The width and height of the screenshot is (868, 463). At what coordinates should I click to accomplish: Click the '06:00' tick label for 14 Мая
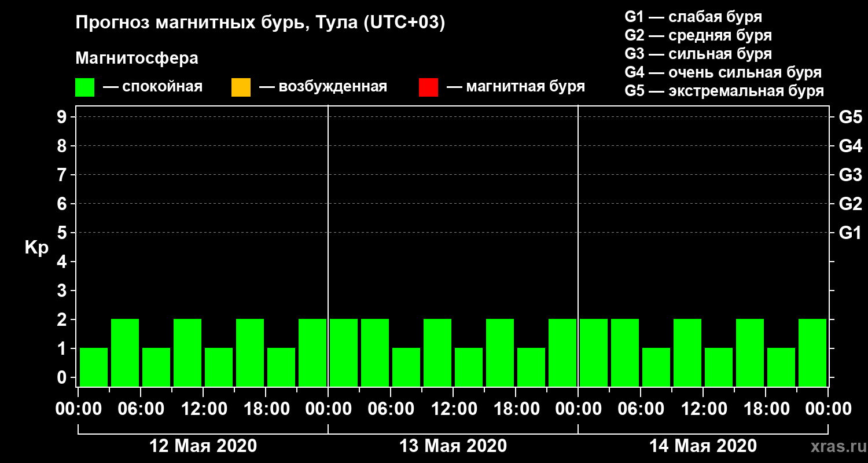[641, 409]
